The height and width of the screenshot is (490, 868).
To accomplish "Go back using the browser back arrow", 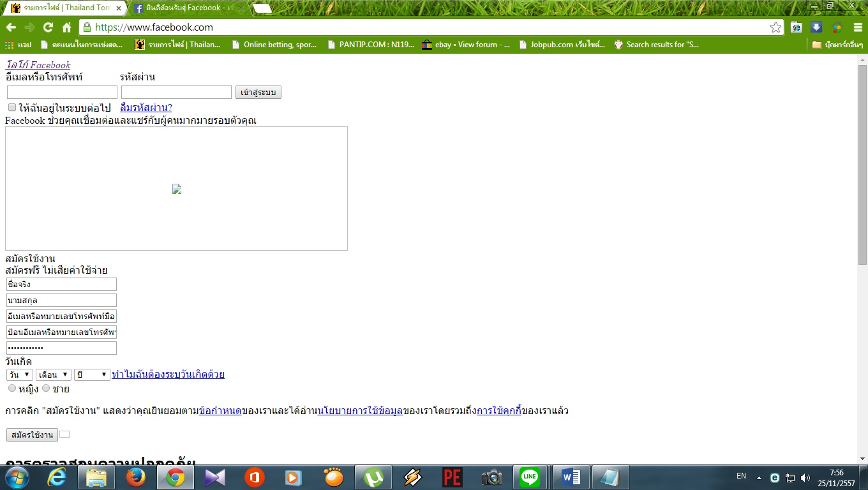I will [11, 27].
